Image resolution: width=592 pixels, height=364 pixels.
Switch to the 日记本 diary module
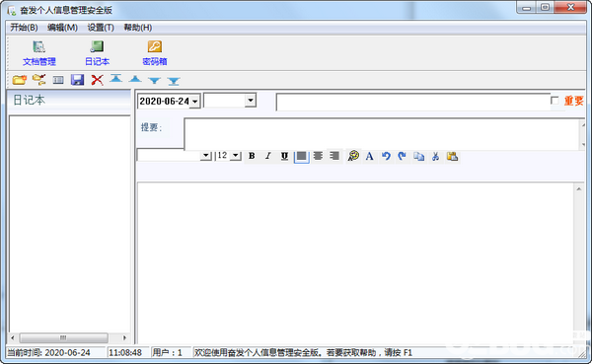[x=97, y=53]
